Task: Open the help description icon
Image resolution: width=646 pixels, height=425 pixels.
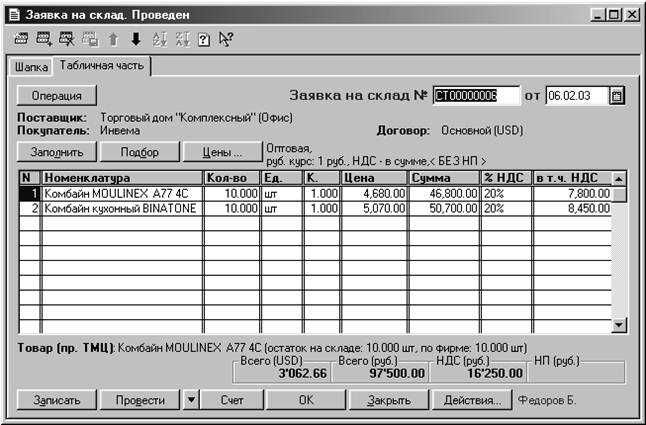Action: 204,40
